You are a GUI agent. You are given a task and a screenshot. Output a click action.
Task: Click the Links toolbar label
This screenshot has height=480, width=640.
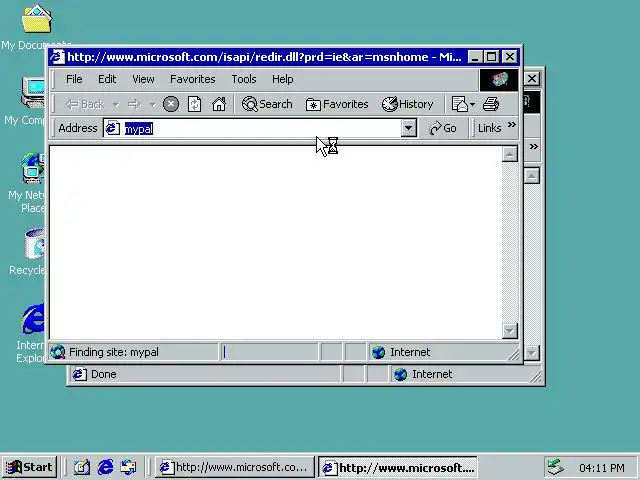489,128
